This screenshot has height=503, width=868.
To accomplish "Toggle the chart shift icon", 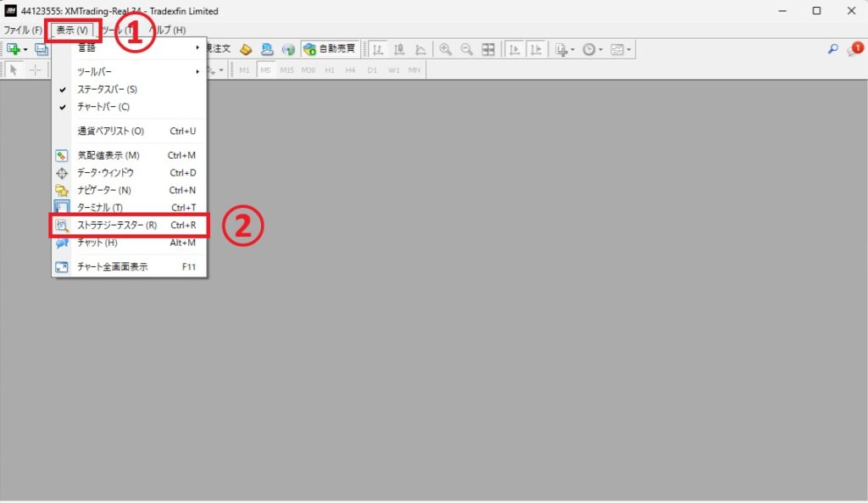I will pyautogui.click(x=536, y=49).
